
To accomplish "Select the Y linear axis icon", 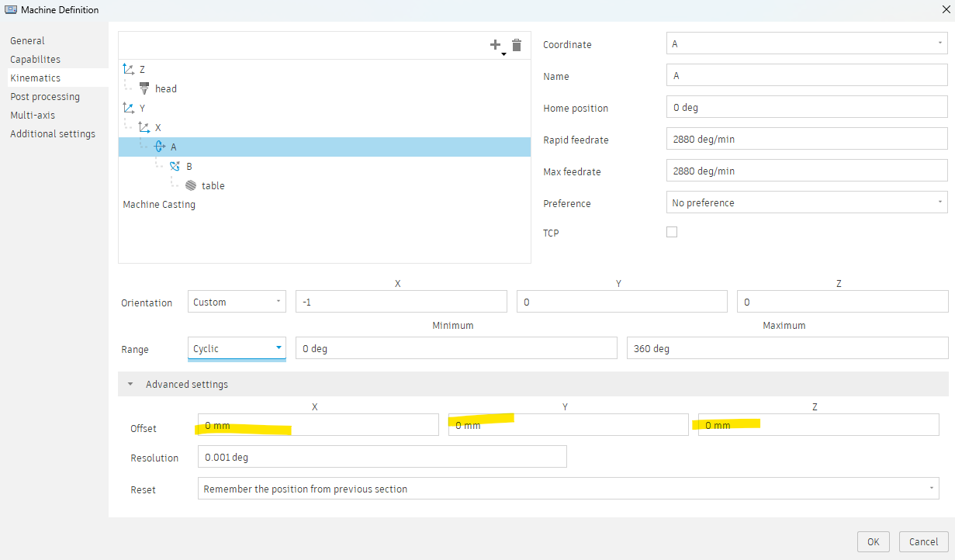I will [128, 108].
